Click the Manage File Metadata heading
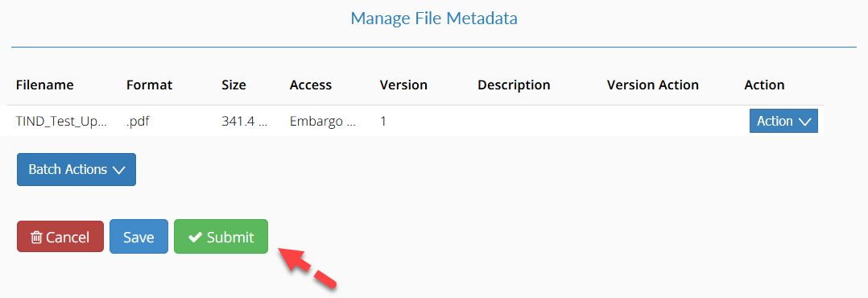 tap(434, 19)
